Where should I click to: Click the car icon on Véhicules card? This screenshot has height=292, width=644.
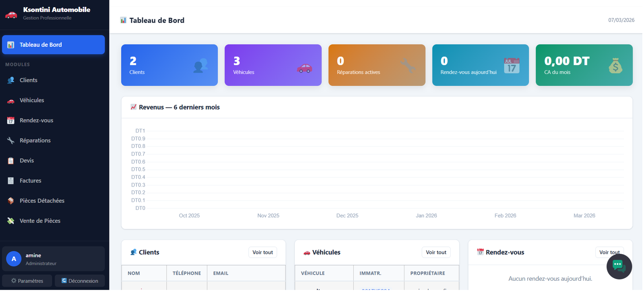tap(304, 68)
